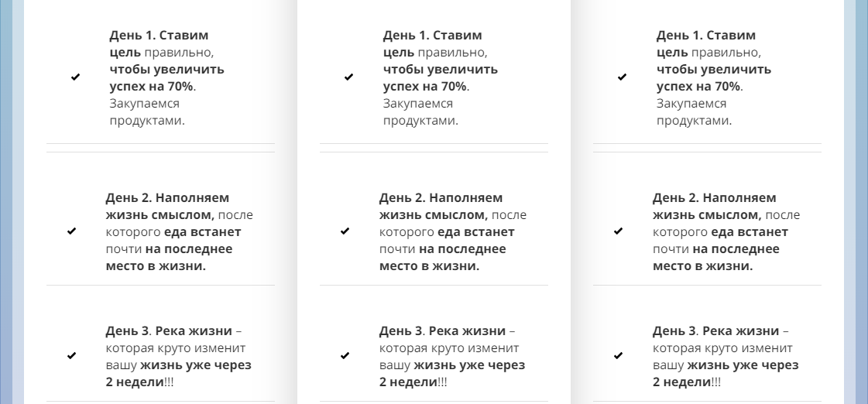Click the checkmark beside День 1 in left column

coord(75,77)
